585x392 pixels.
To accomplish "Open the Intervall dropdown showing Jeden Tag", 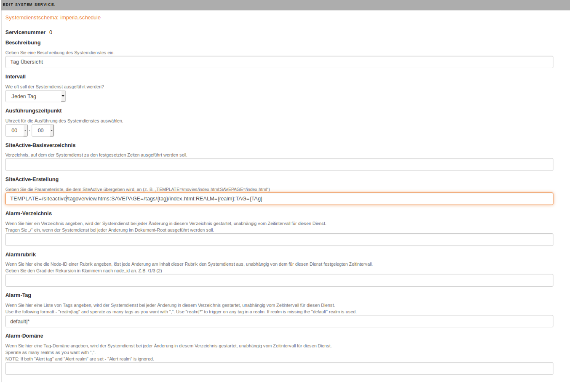I will point(35,96).
